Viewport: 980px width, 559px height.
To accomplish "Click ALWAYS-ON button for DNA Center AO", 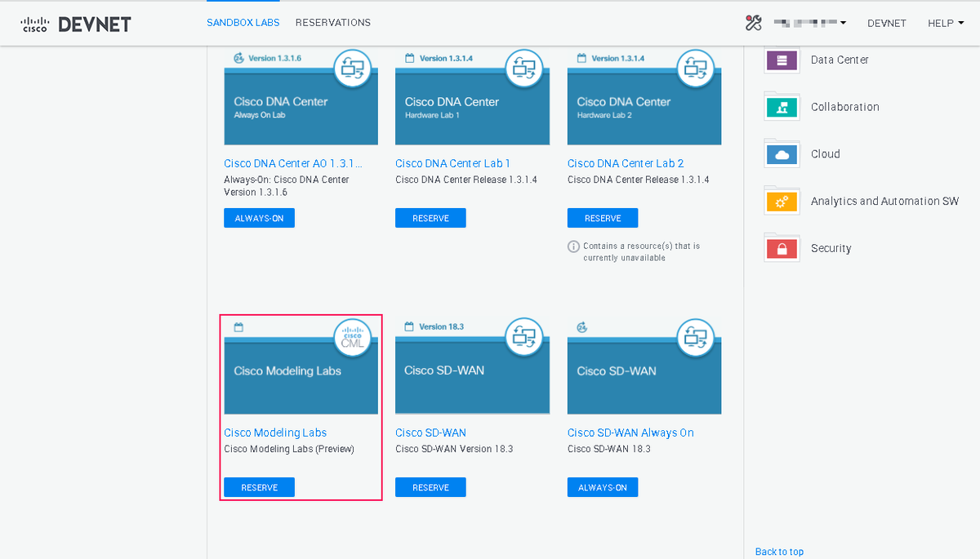I will pyautogui.click(x=259, y=218).
